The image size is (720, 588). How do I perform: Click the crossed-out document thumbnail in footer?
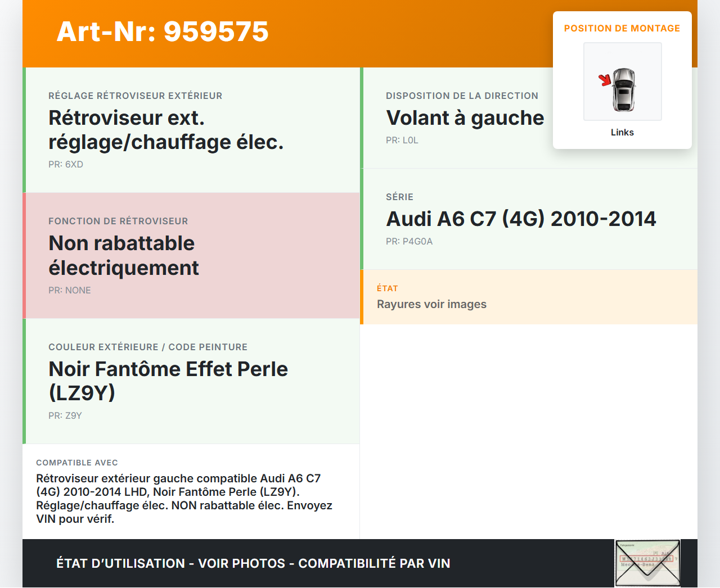[x=647, y=563]
